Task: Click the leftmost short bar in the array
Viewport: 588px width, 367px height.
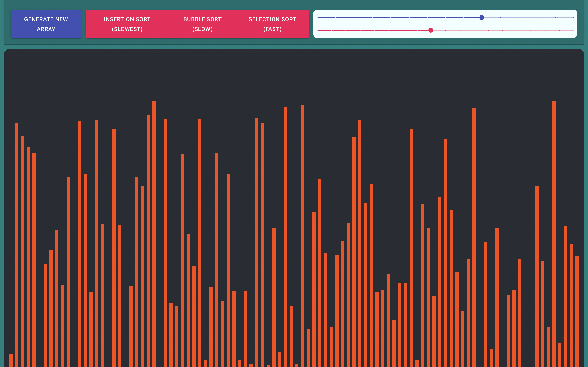Action: click(x=11, y=360)
